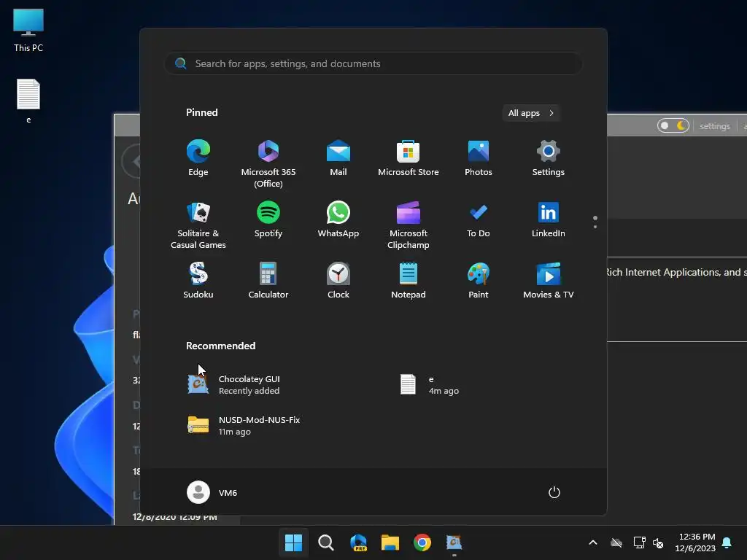Open network status tray icon
Image resolution: width=747 pixels, height=560 pixels.
(639, 542)
